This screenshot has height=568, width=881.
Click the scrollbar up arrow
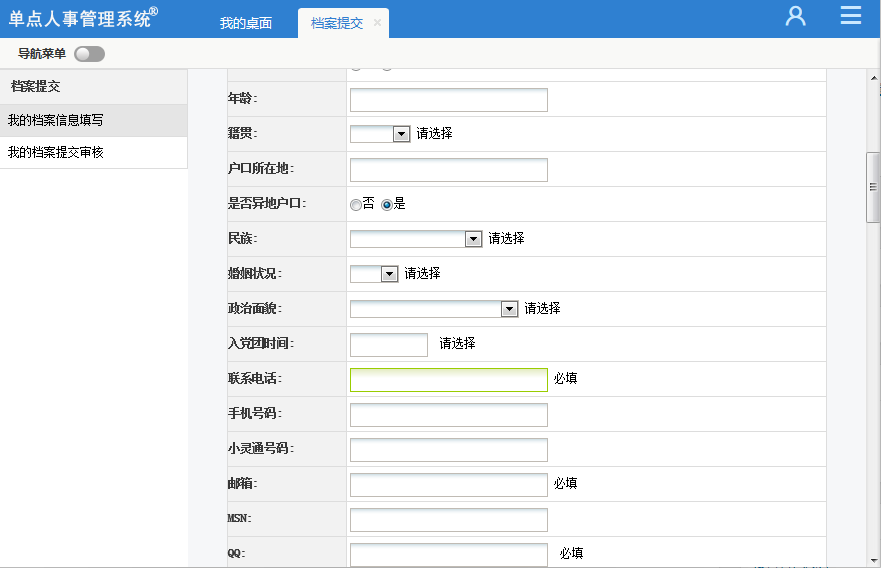tap(874, 78)
